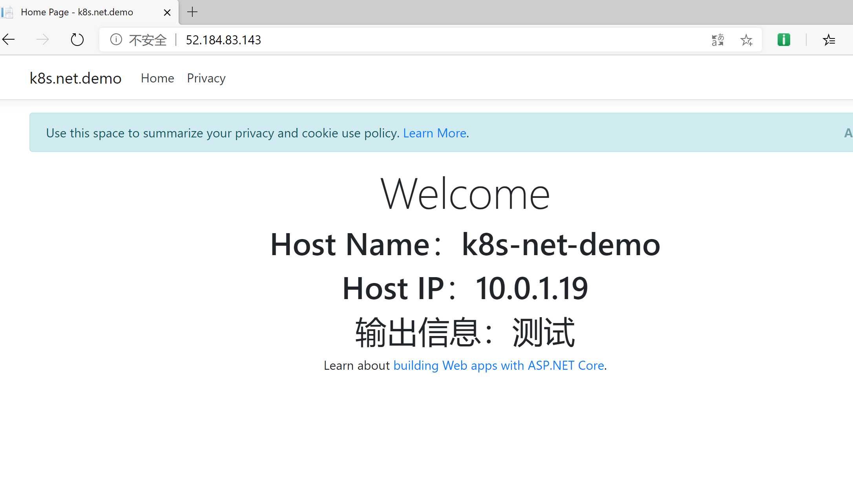Click the 不安全 label in address bar
Viewport: 853px width, 504px height.
tap(148, 40)
